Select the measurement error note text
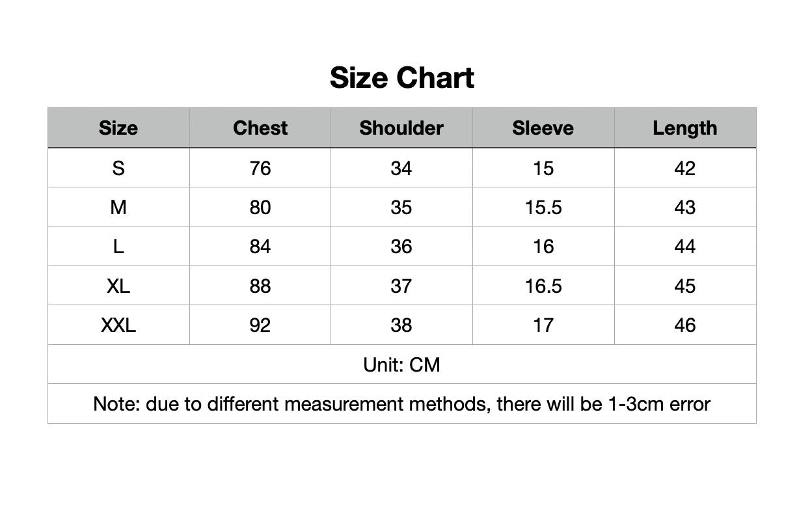 (401, 404)
